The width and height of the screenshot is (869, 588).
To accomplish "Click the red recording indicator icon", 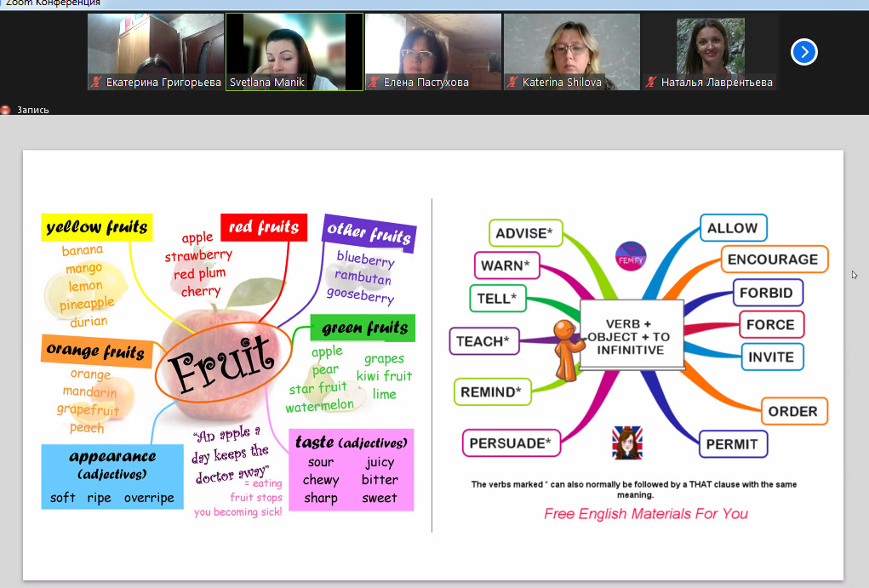I will point(6,110).
